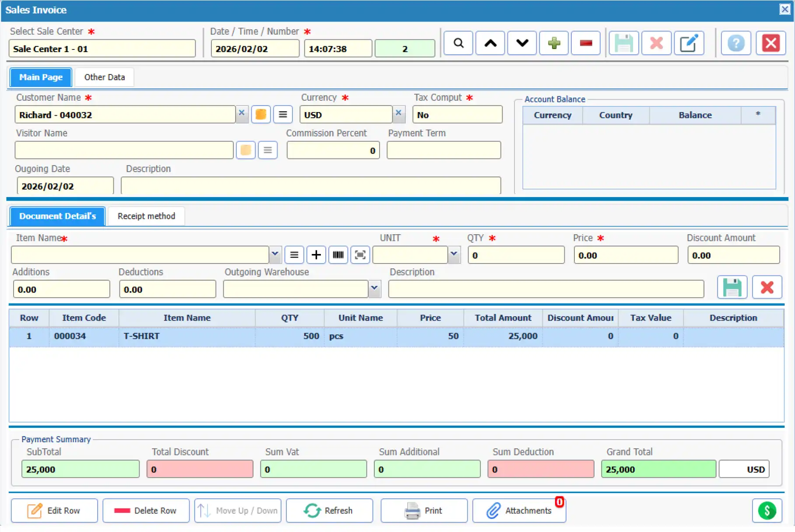Click the Delete Row button
This screenshot has height=532, width=795.
tap(146, 511)
